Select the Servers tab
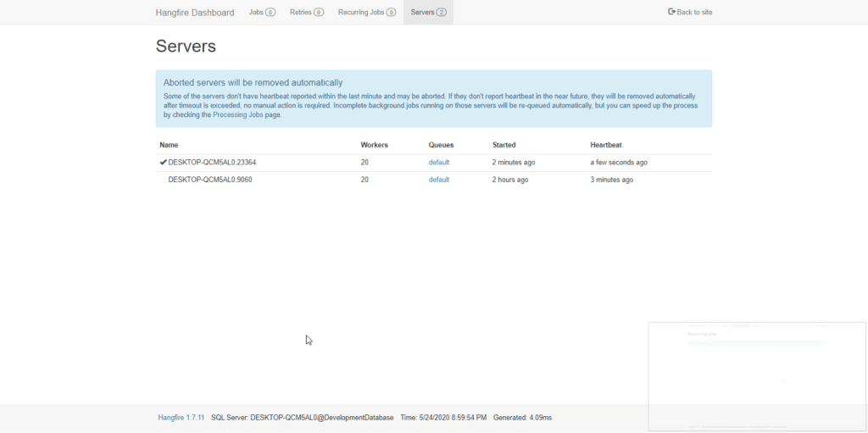This screenshot has height=433, width=868. [x=428, y=12]
